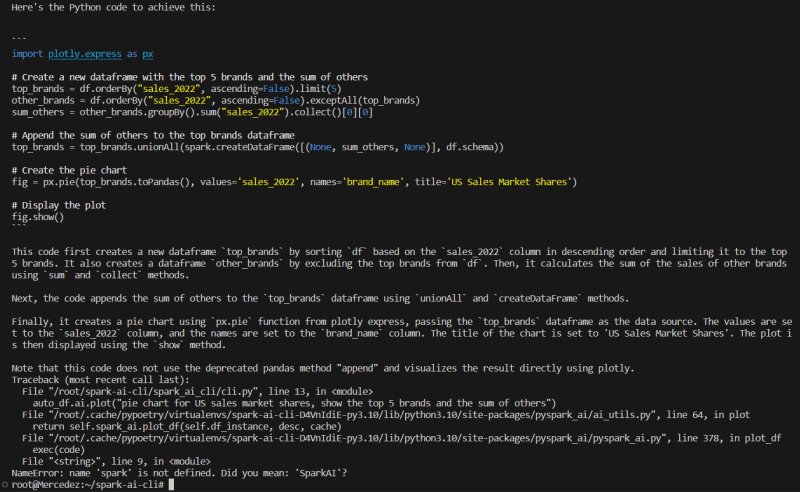Image resolution: width=800 pixels, height=492 pixels.
Task: Click the "# Display the plot" comment
Action: [59, 205]
